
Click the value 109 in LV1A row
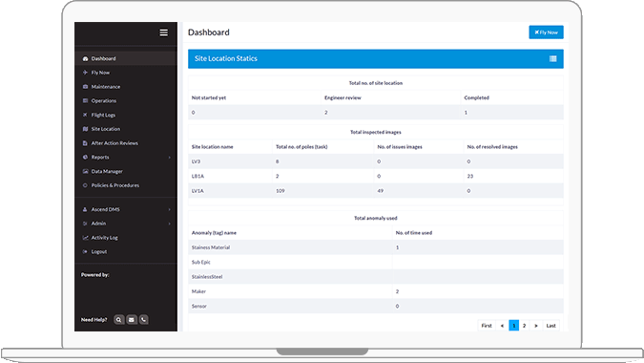pyautogui.click(x=280, y=191)
